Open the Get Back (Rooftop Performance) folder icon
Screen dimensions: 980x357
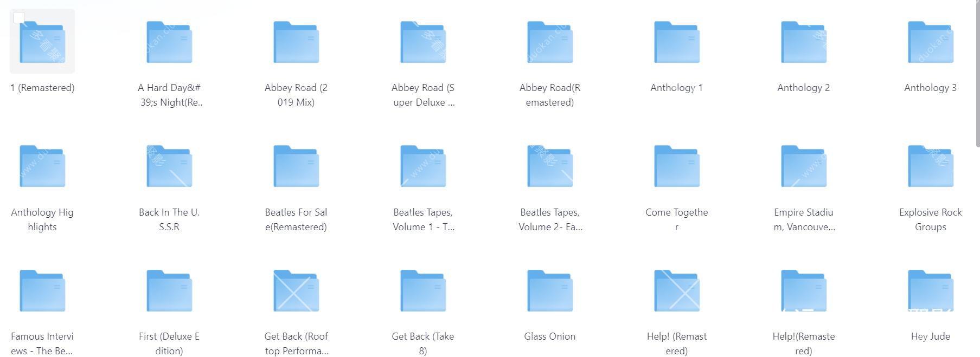296,290
